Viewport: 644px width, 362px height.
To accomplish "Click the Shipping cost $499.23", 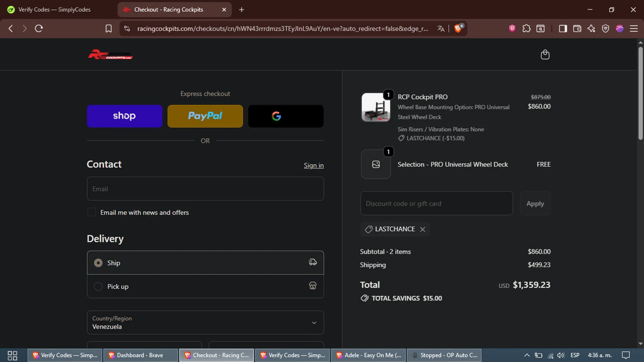I will (539, 265).
